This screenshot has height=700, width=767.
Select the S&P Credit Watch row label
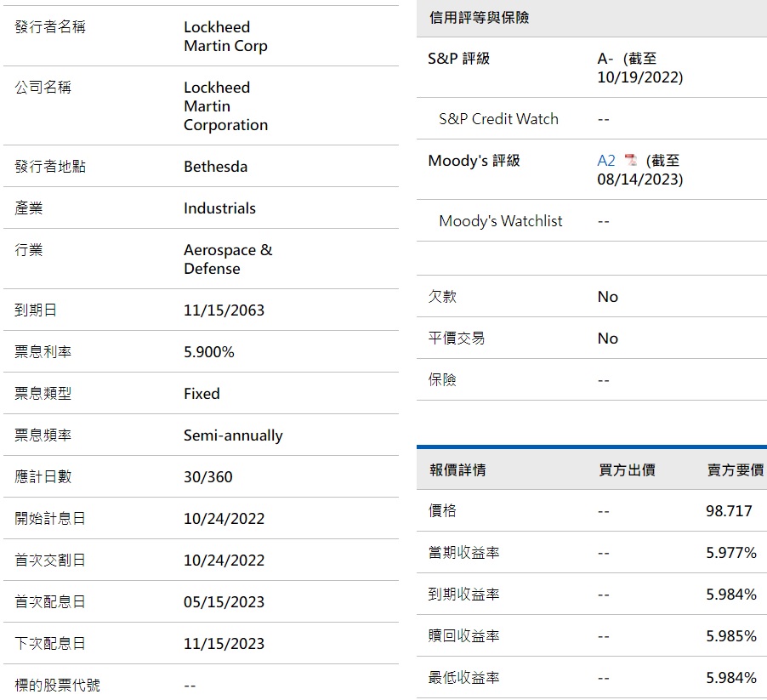click(x=498, y=119)
